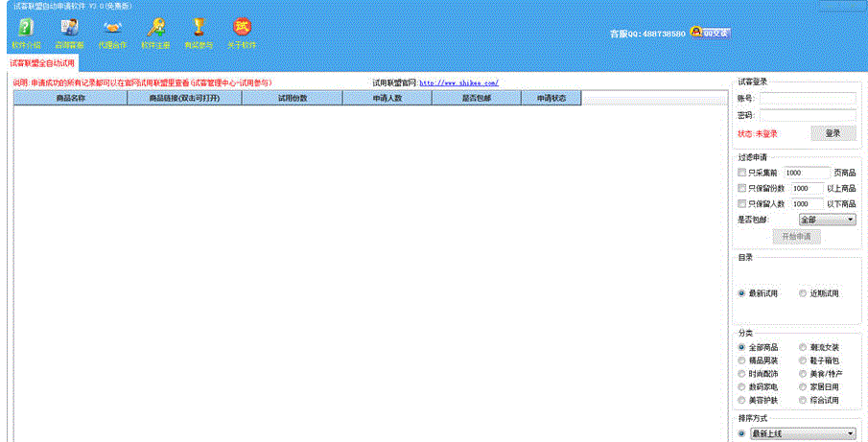
Task: Select the 时尚配饰 category radio
Action: (741, 374)
